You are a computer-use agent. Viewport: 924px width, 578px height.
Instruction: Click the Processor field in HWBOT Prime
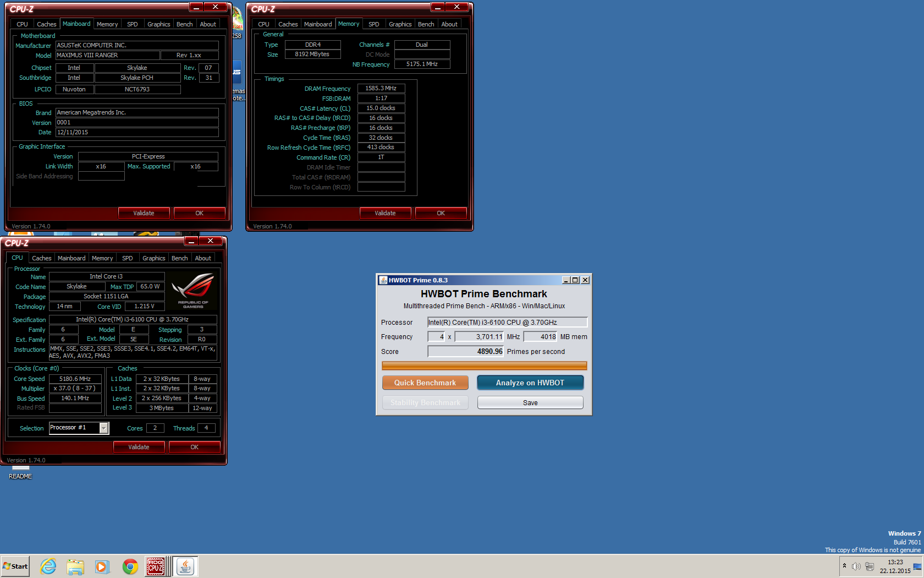click(x=508, y=323)
